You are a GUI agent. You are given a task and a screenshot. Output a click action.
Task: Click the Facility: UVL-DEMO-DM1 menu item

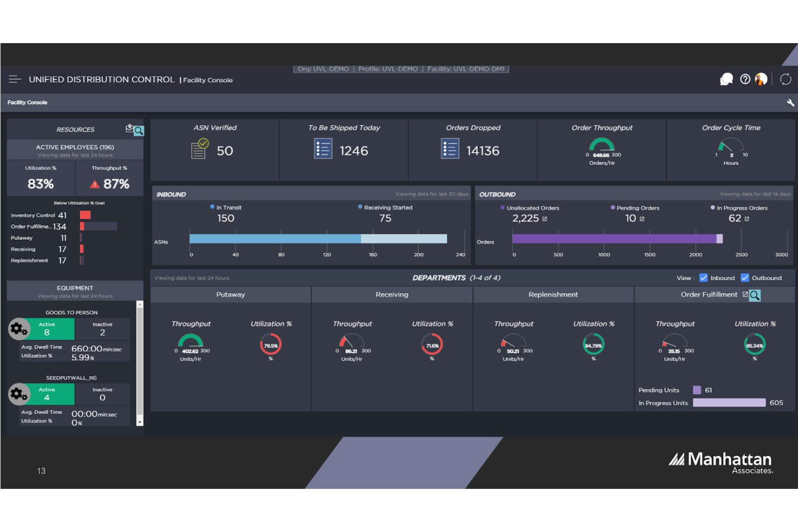466,69
